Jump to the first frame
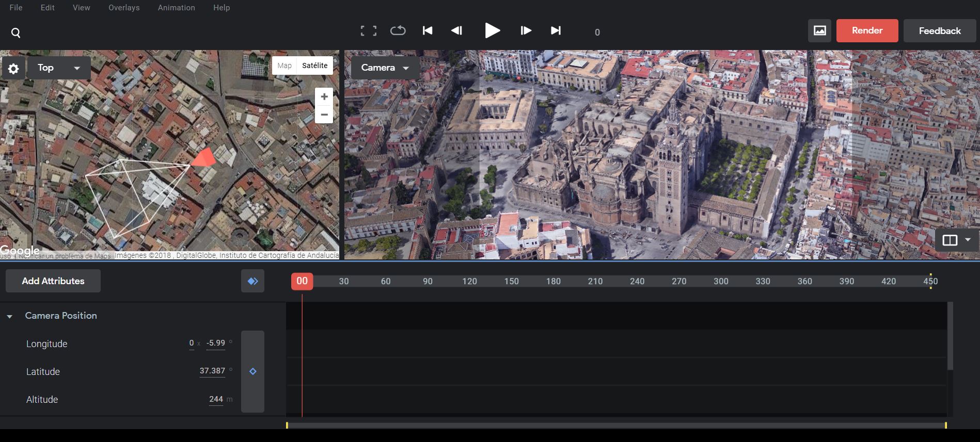 coord(428,31)
